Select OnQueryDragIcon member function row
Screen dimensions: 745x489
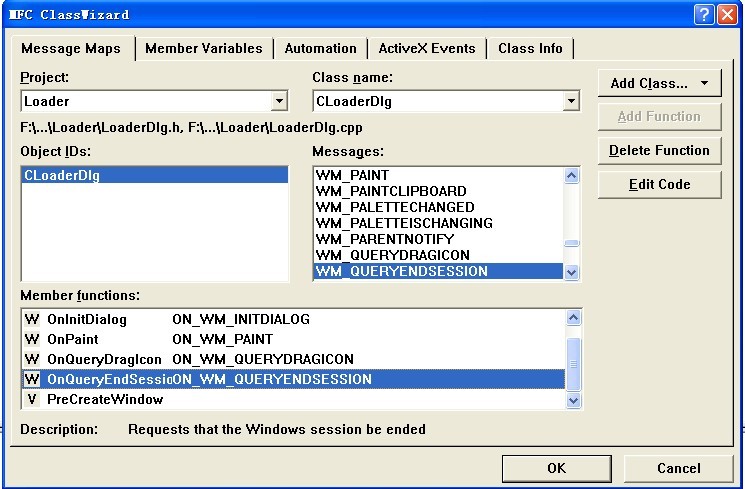point(294,359)
